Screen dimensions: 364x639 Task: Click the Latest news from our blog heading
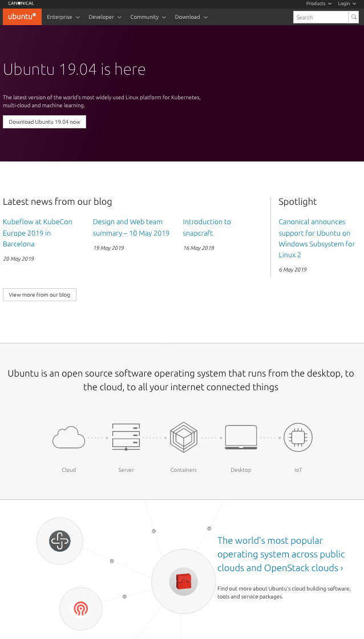(x=58, y=201)
